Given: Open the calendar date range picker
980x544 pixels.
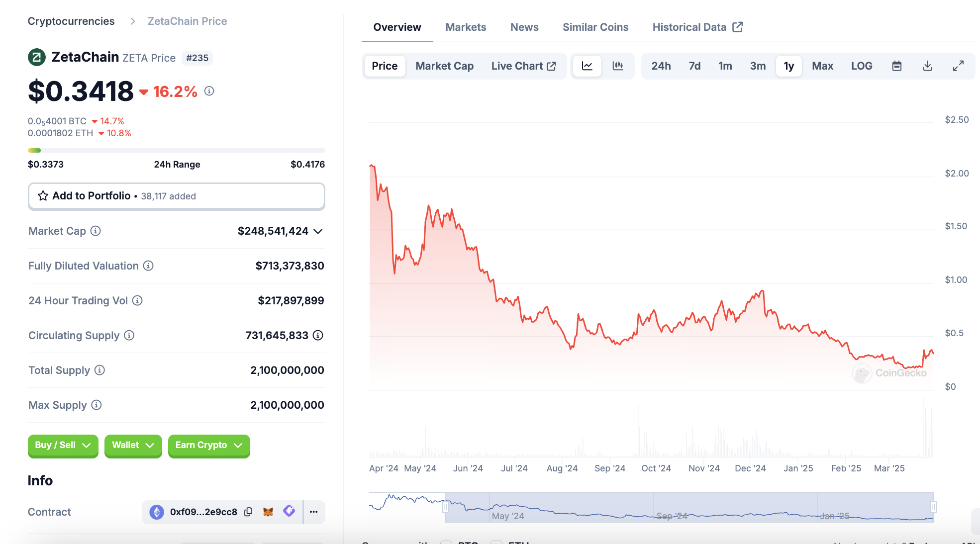Looking at the screenshot, I should [896, 66].
